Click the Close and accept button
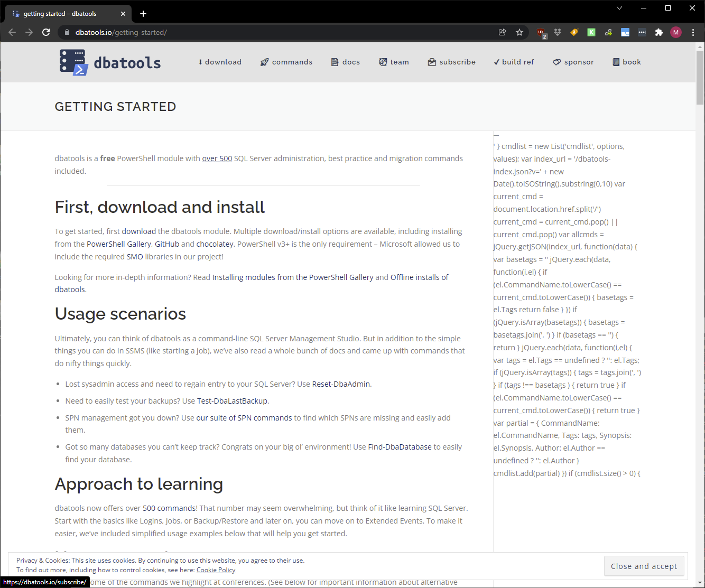705x588 pixels. tap(644, 566)
